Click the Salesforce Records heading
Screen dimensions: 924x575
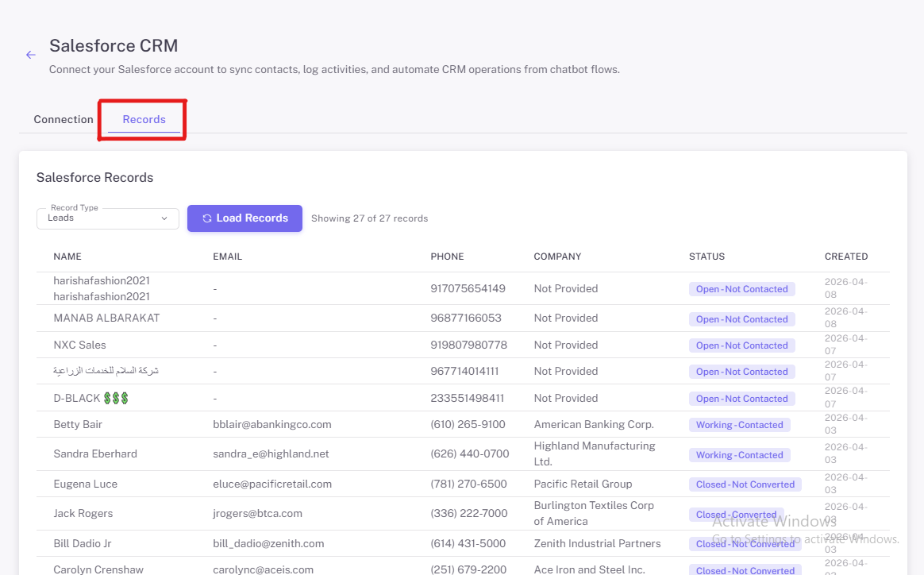(x=95, y=178)
